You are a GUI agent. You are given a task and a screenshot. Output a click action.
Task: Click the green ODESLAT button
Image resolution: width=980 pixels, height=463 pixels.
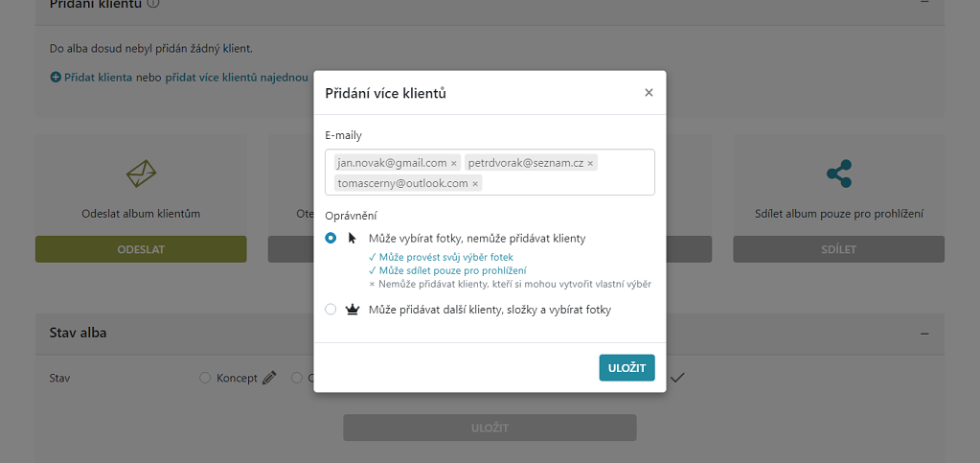coord(141,249)
